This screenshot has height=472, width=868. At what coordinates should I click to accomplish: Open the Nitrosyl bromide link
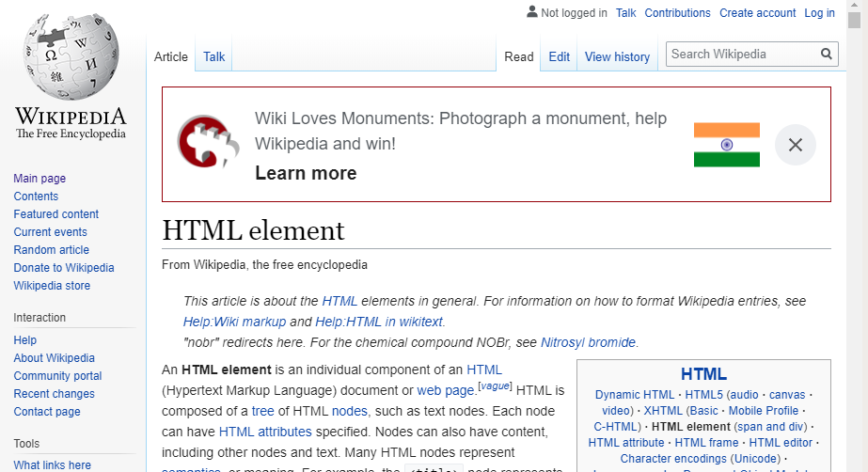point(588,342)
